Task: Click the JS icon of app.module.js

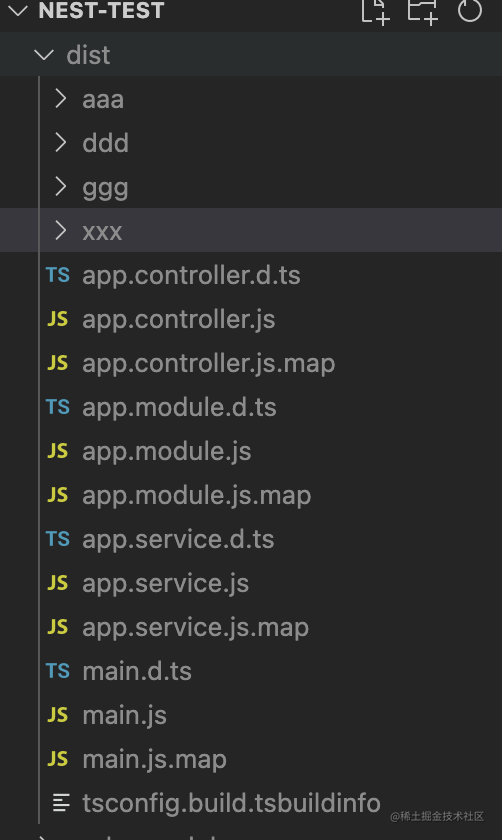Action: click(x=58, y=451)
